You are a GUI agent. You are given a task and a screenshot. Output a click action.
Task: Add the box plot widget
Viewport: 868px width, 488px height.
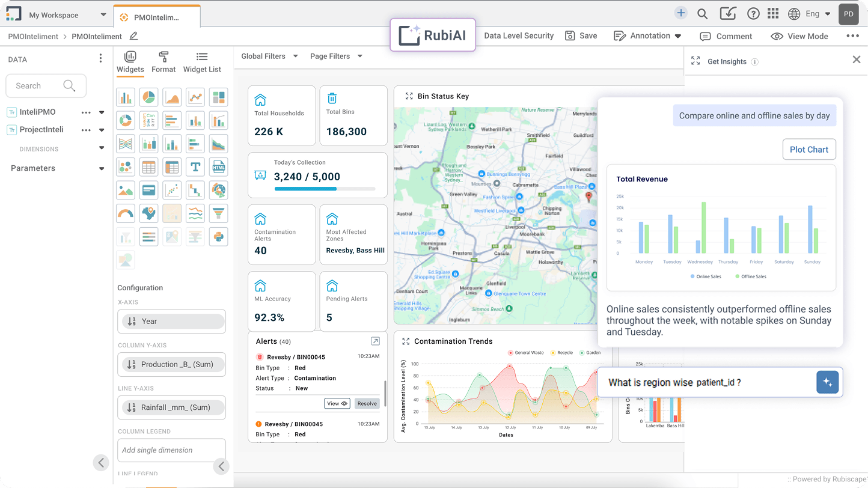[148, 144]
